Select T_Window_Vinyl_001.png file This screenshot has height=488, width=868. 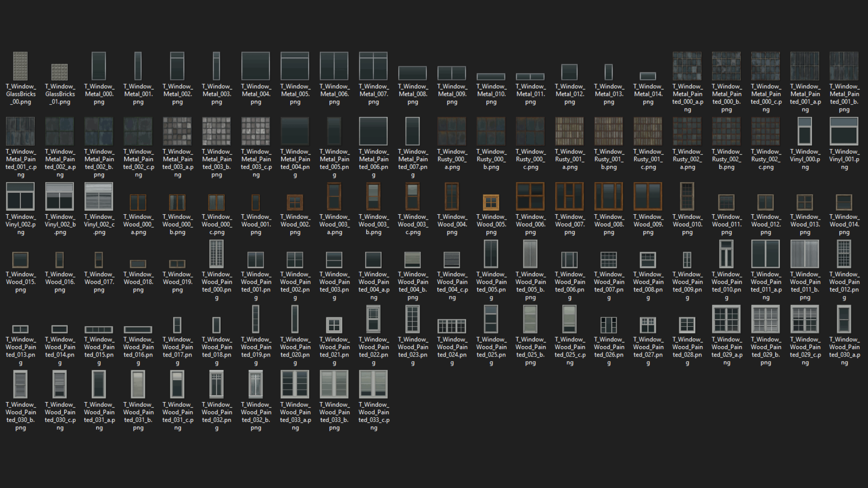[844, 131]
